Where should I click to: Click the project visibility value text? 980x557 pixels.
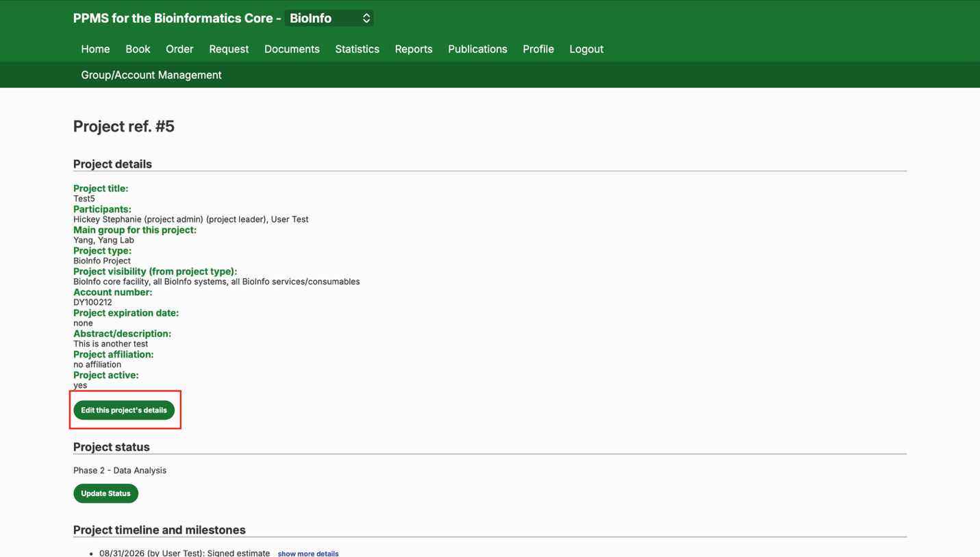coord(216,282)
